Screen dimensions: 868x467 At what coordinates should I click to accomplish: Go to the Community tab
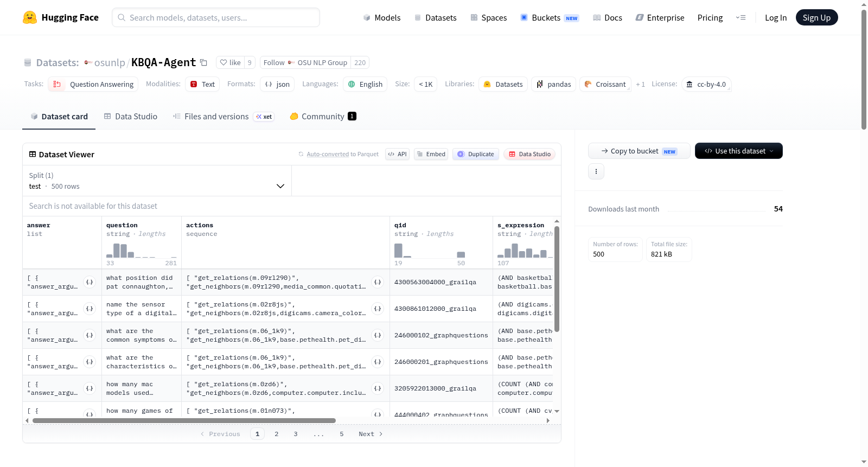(323, 116)
